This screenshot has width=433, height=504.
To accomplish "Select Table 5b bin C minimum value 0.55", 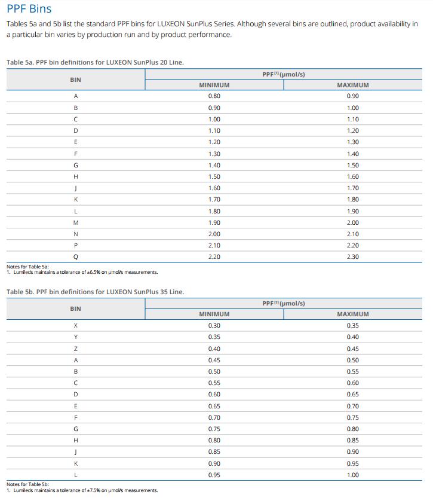I will pos(214,383).
